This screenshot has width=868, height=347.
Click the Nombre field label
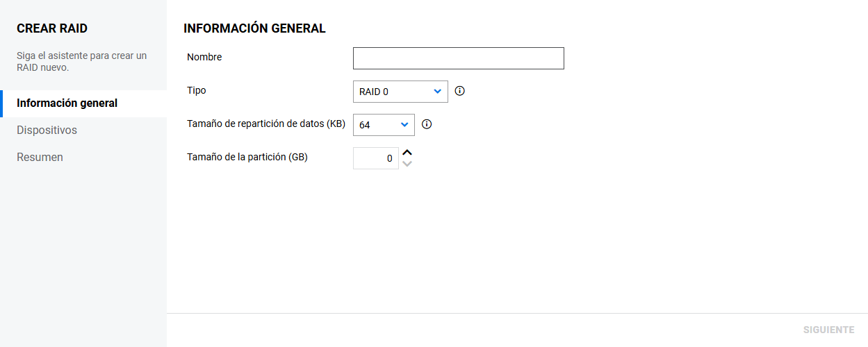(204, 57)
